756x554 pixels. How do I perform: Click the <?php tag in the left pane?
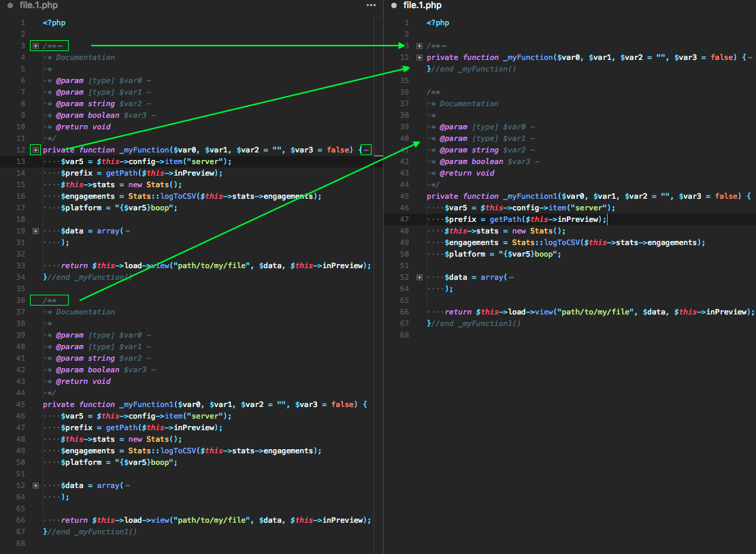pyautogui.click(x=54, y=22)
